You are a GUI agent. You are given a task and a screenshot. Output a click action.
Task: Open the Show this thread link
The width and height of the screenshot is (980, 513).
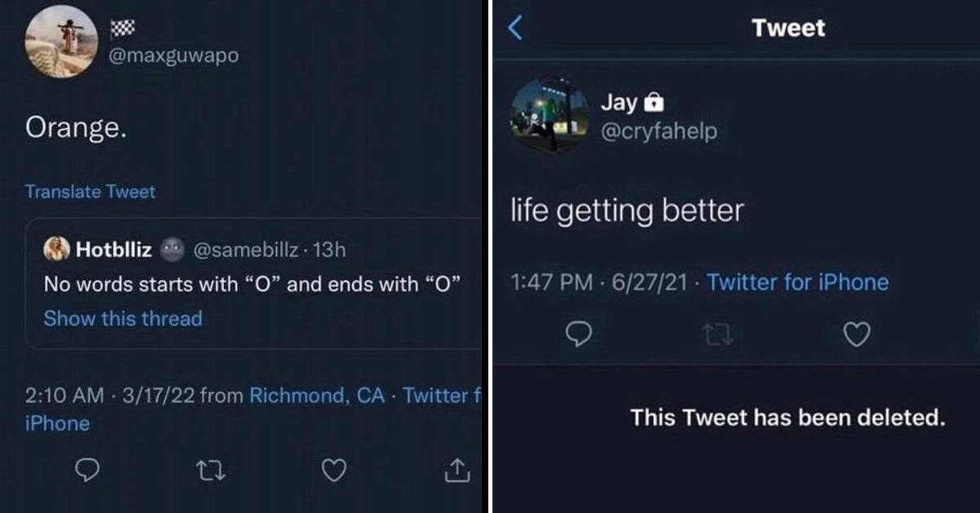122,318
